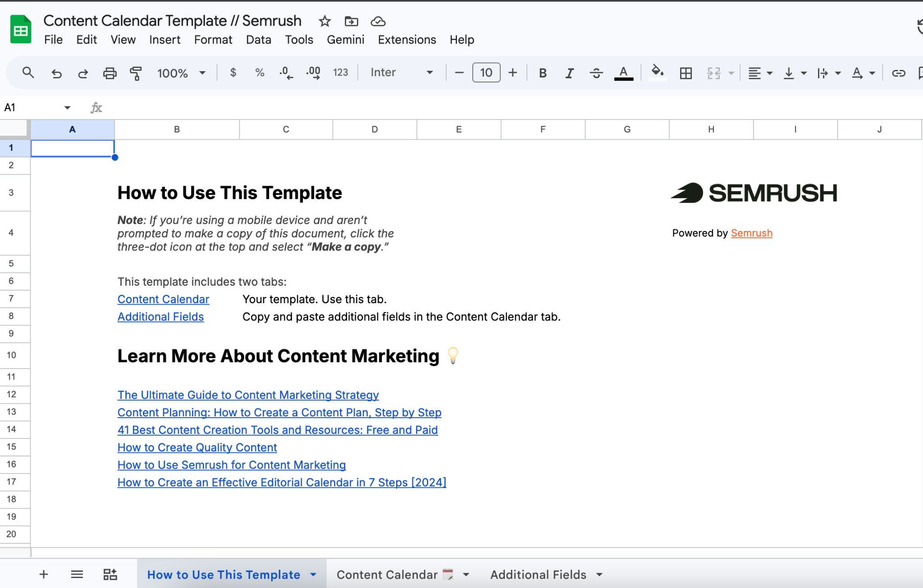923x588 pixels.
Task: Open the text wrapping dropdown
Action: pos(829,73)
